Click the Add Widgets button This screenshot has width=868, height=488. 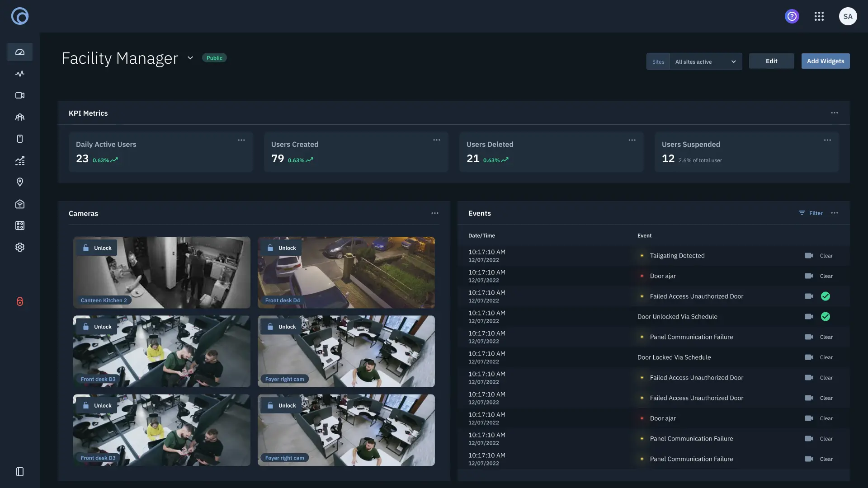click(x=826, y=61)
